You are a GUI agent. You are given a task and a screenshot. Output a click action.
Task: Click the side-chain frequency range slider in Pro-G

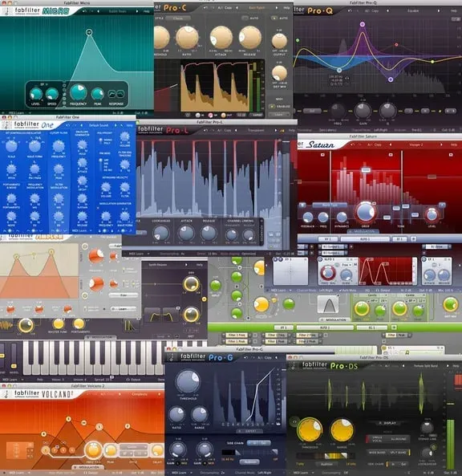[x=249, y=453]
